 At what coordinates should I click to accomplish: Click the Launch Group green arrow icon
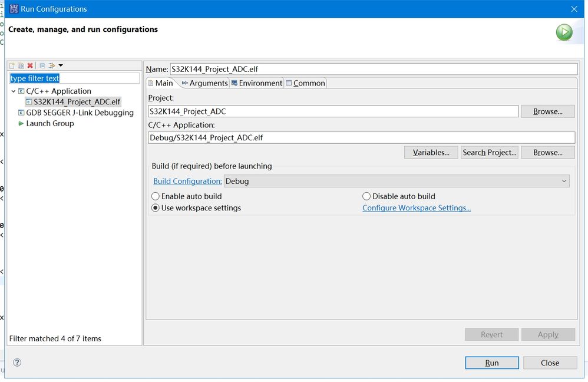21,123
